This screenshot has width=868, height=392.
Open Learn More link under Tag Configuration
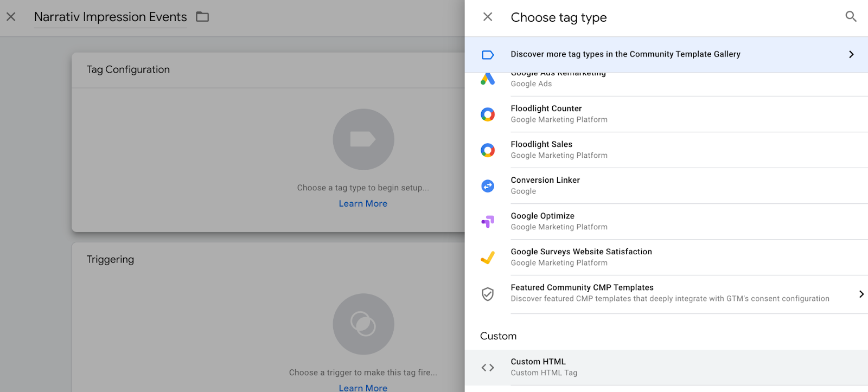363,204
